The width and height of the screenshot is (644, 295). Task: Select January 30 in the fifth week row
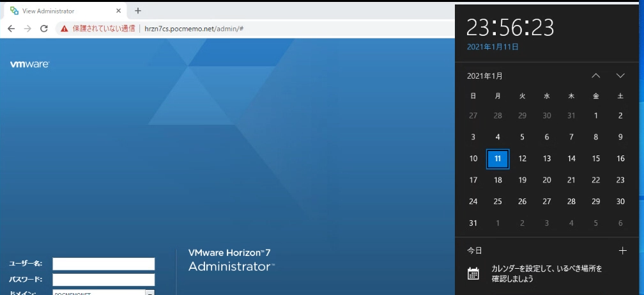620,202
